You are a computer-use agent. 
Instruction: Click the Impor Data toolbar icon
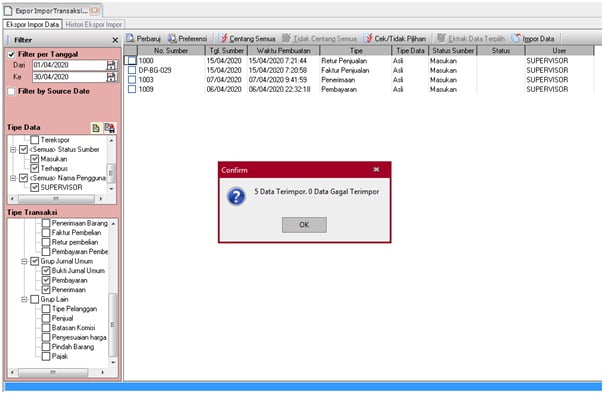point(516,39)
